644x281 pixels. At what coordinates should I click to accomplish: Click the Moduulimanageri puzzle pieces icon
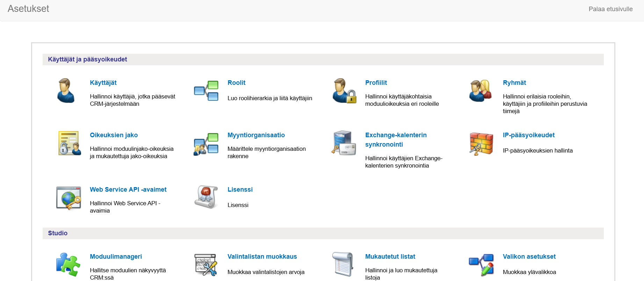(x=68, y=264)
